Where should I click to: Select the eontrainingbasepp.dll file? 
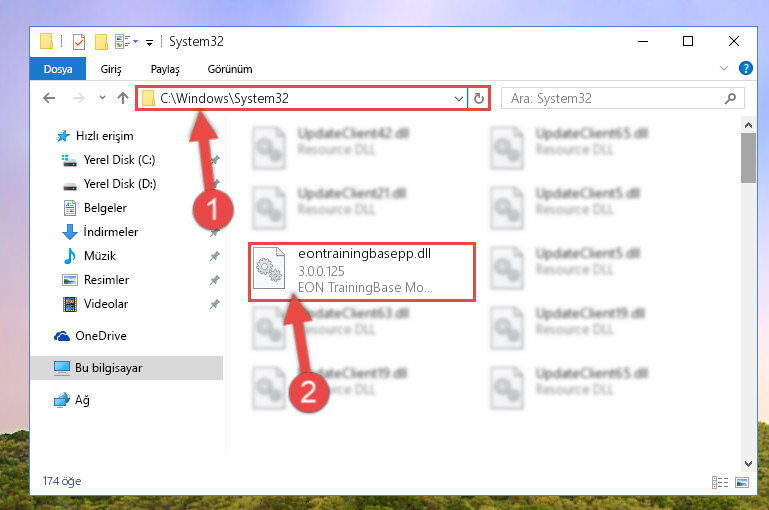[x=362, y=272]
